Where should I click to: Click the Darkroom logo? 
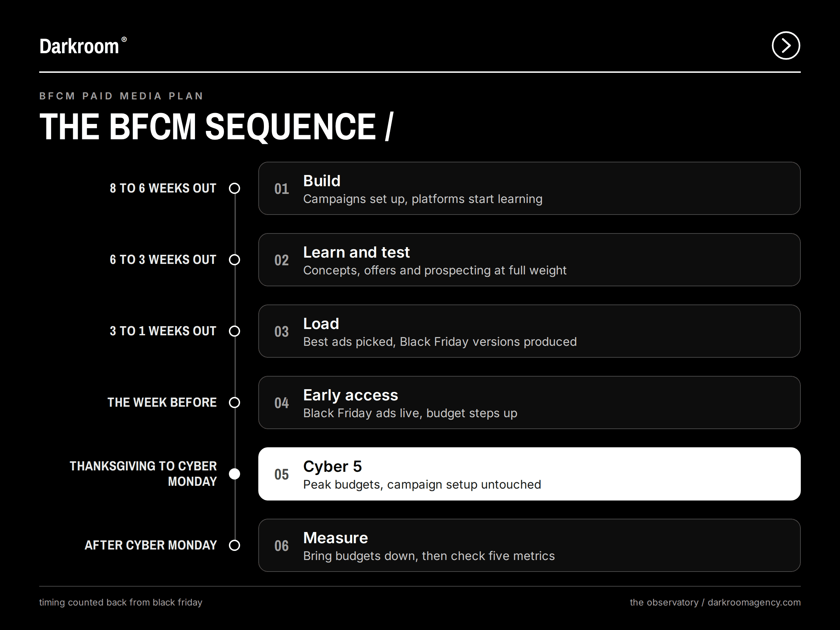(83, 46)
